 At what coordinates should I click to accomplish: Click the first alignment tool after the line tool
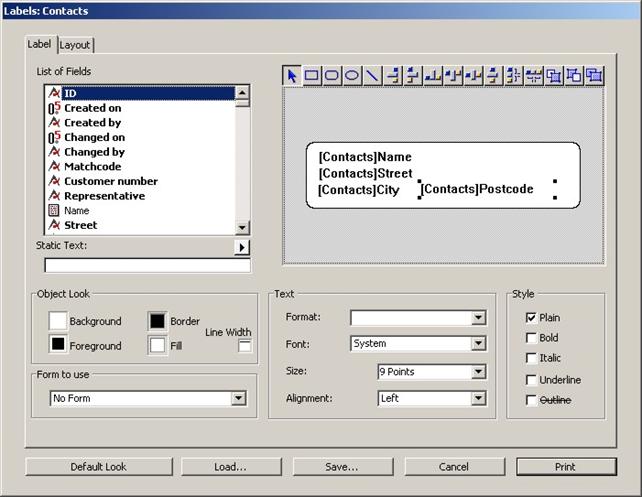[x=393, y=75]
